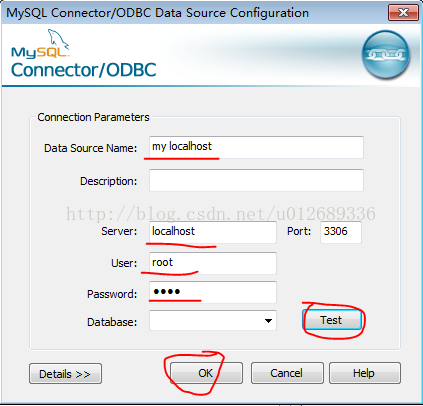Click the Port label
Viewport: 423px width, 406px height.
299,231
